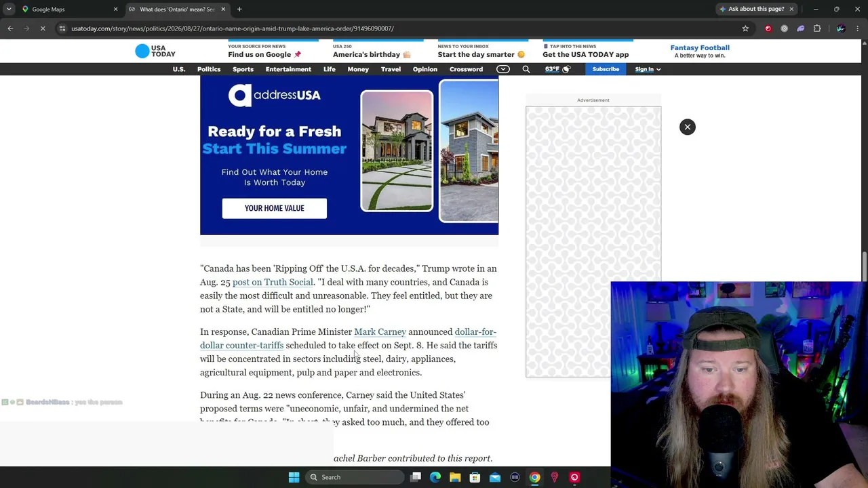Click the Fantasy Football promo
The height and width of the screenshot is (488, 868).
pyautogui.click(x=700, y=51)
